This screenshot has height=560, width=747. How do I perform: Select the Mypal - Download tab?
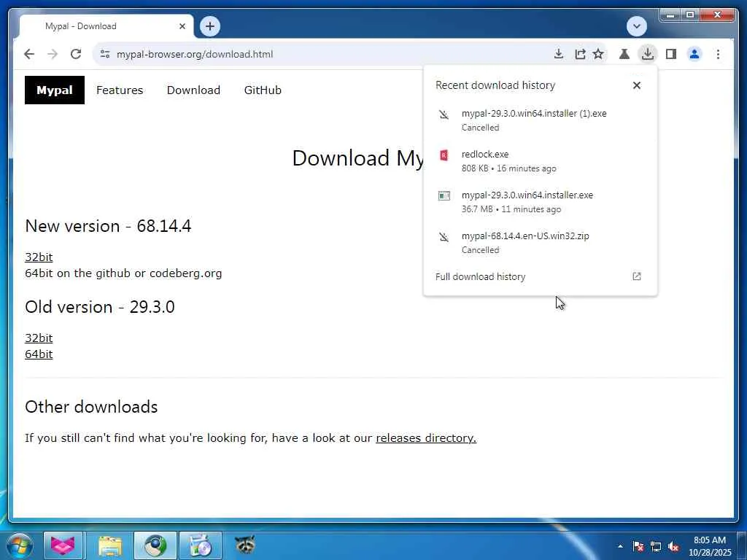[x=105, y=26]
